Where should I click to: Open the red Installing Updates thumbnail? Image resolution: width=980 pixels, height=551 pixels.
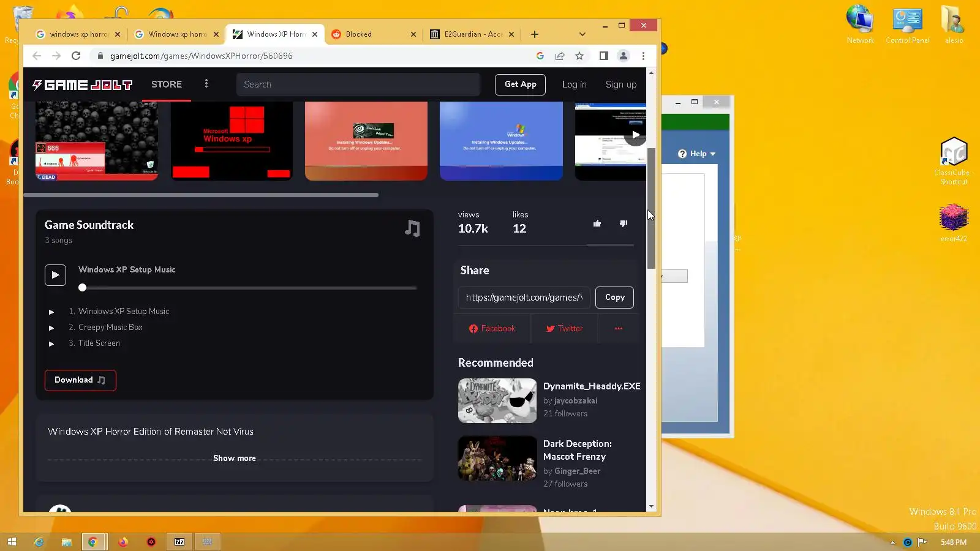point(366,141)
